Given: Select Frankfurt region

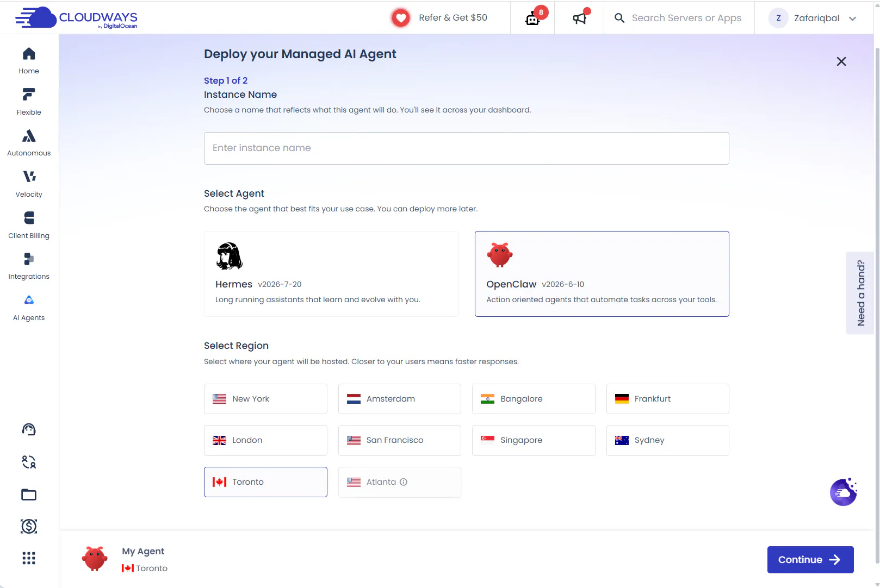Looking at the screenshot, I should point(667,399).
